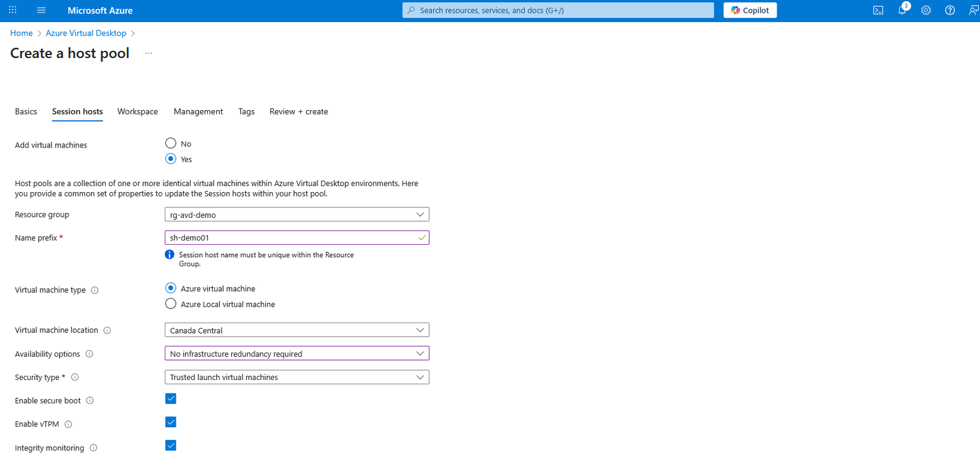Click the feedback person icon

point(973,10)
